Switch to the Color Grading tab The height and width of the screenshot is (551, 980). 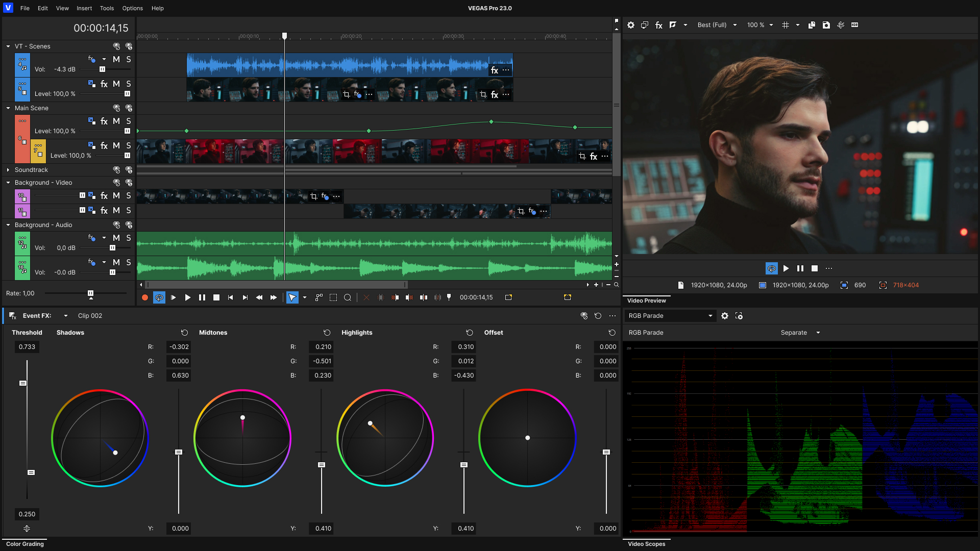(24, 544)
